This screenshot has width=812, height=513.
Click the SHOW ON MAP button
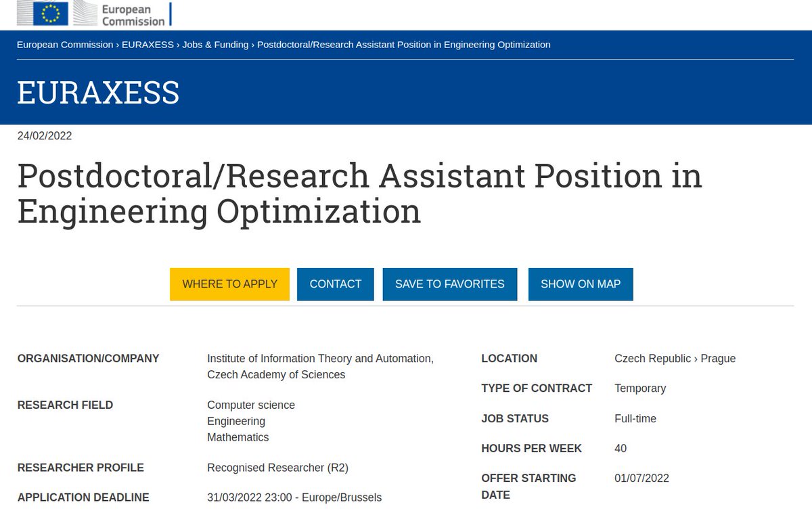click(581, 284)
